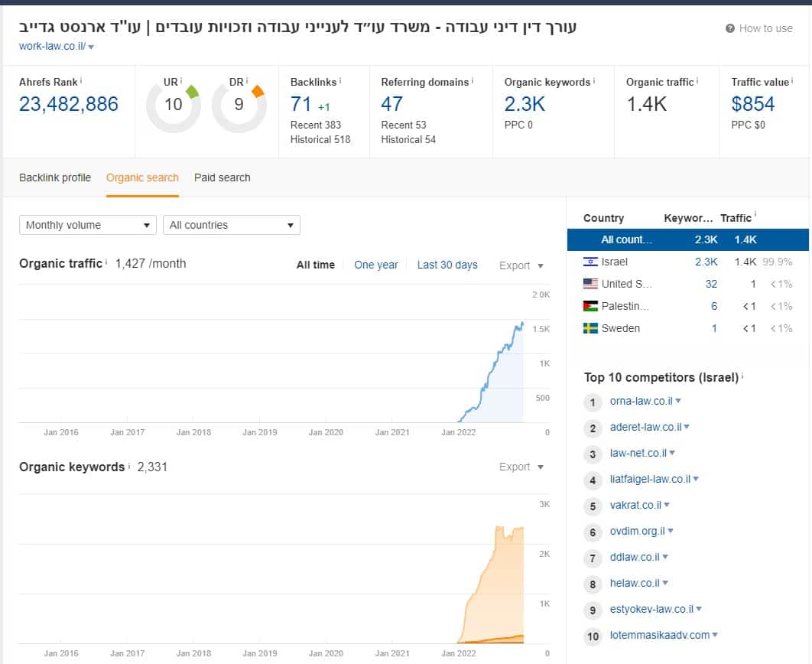Click info icon on Traffic column header
The width and height of the screenshot is (812, 664).
tap(755, 213)
